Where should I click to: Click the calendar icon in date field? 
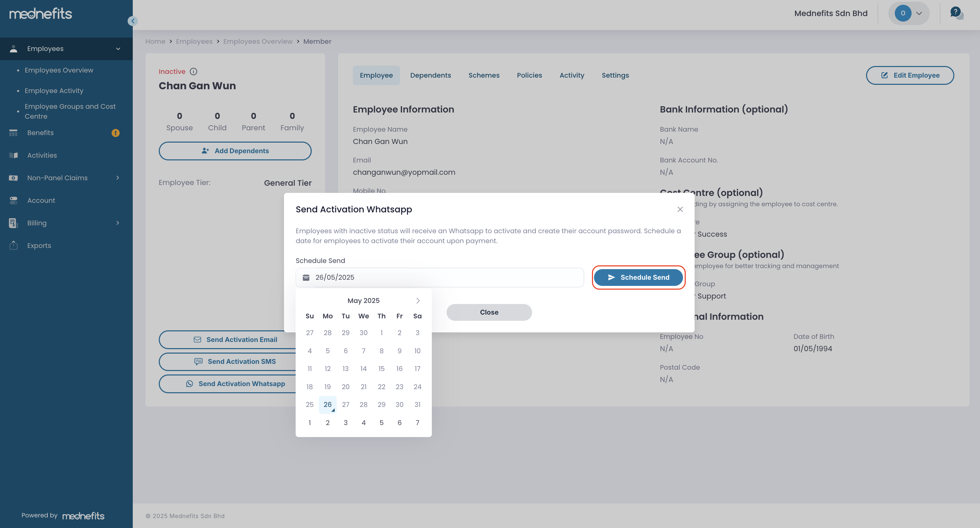pos(306,277)
